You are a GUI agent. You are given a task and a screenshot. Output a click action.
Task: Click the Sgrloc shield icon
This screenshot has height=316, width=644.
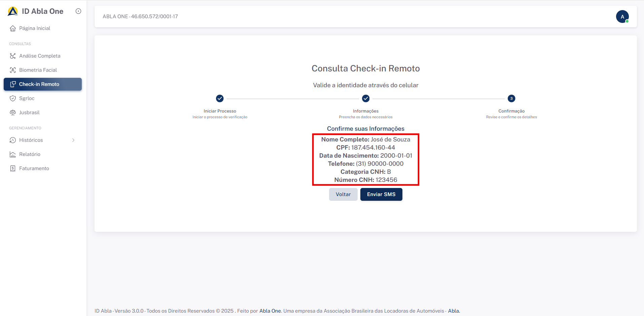coord(13,98)
